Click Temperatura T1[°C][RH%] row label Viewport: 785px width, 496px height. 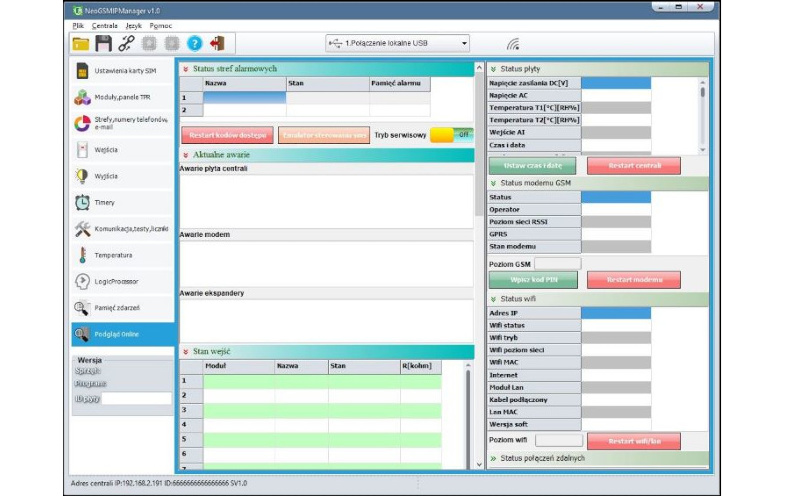click(534, 108)
